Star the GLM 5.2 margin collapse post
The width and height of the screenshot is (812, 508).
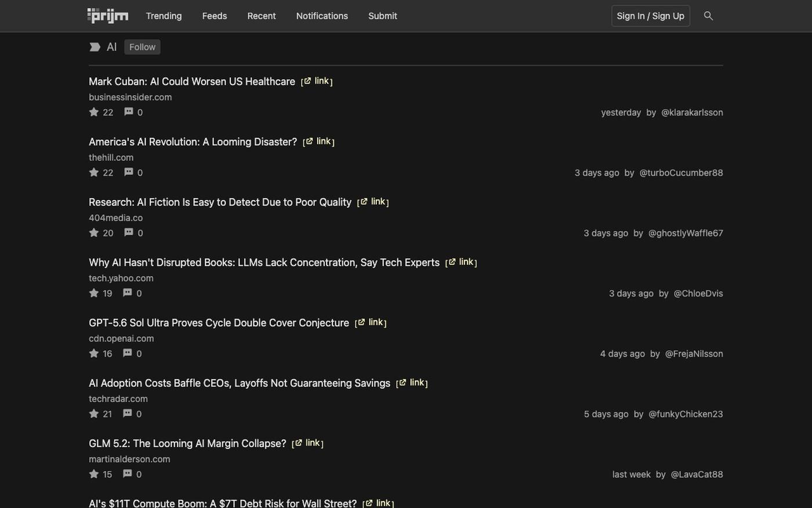pyautogui.click(x=94, y=474)
